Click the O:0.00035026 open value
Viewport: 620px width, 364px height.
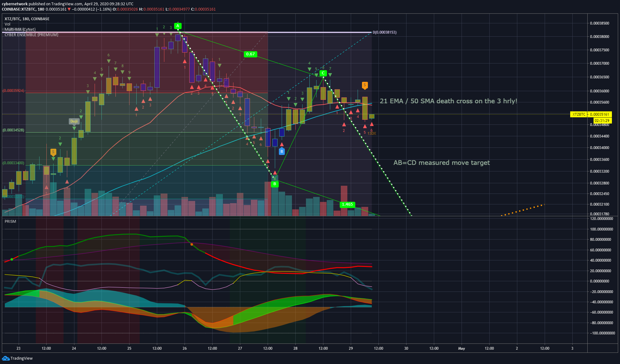click(x=125, y=9)
